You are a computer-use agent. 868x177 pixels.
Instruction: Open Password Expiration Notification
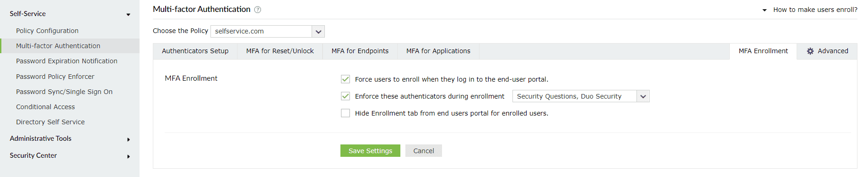(67, 61)
